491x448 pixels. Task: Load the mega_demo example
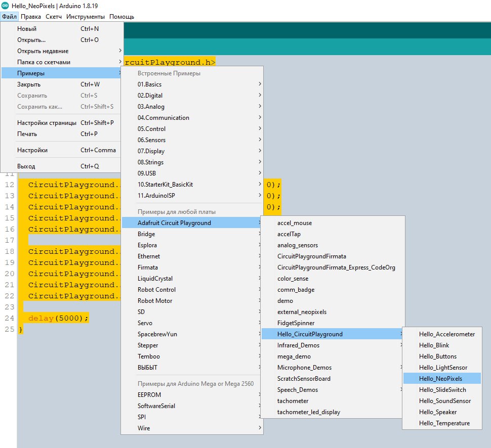pos(333,356)
